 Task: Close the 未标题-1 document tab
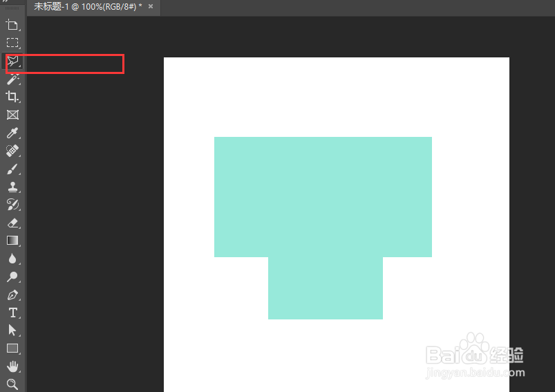pyautogui.click(x=151, y=6)
